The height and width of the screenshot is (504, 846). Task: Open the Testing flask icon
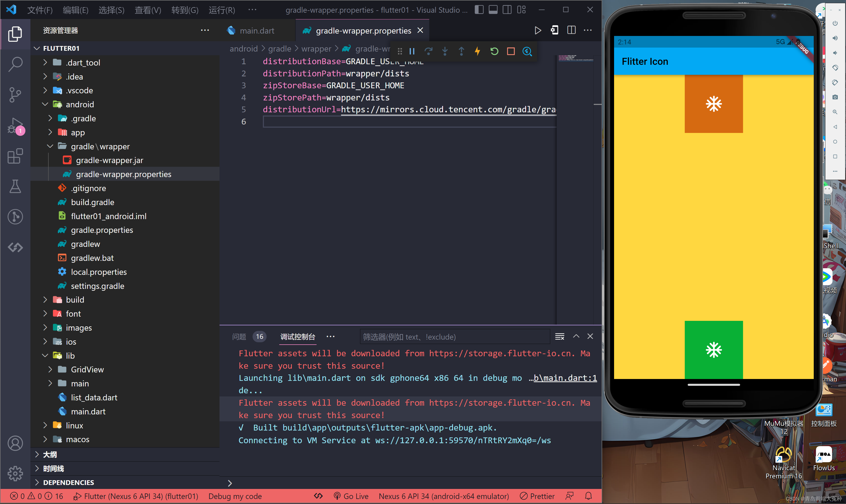(15, 186)
